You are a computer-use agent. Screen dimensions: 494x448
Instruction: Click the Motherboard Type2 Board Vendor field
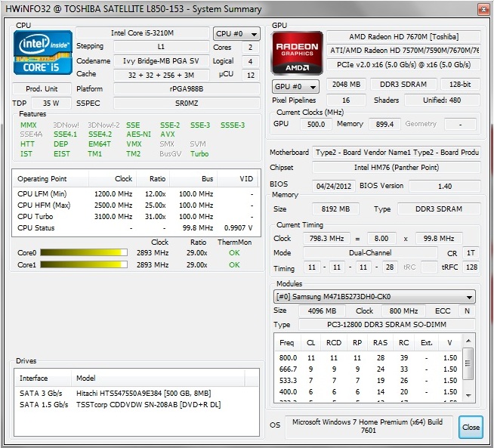click(x=397, y=153)
